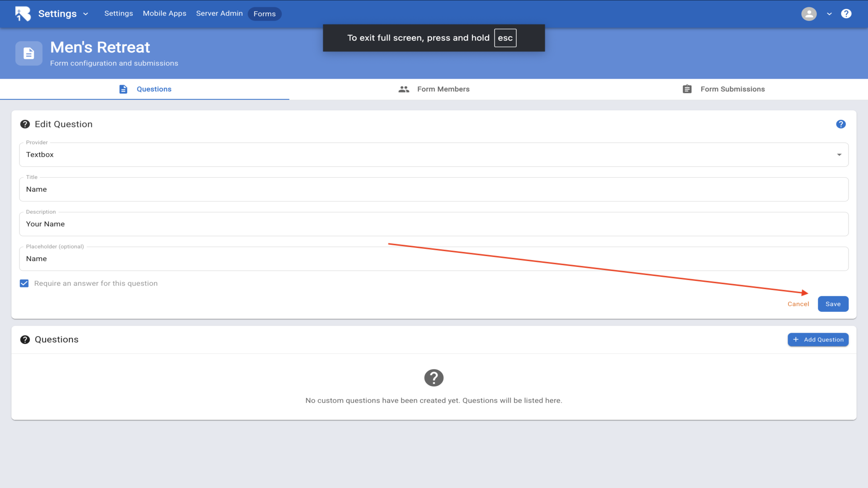Open the help icon in top navigation bar
Screen dimensions: 868x488
846,14
